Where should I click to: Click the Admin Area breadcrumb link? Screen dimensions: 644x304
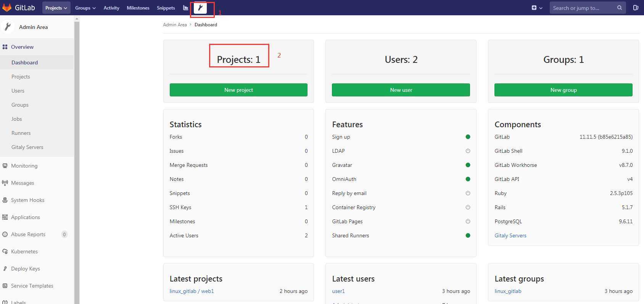(x=175, y=24)
